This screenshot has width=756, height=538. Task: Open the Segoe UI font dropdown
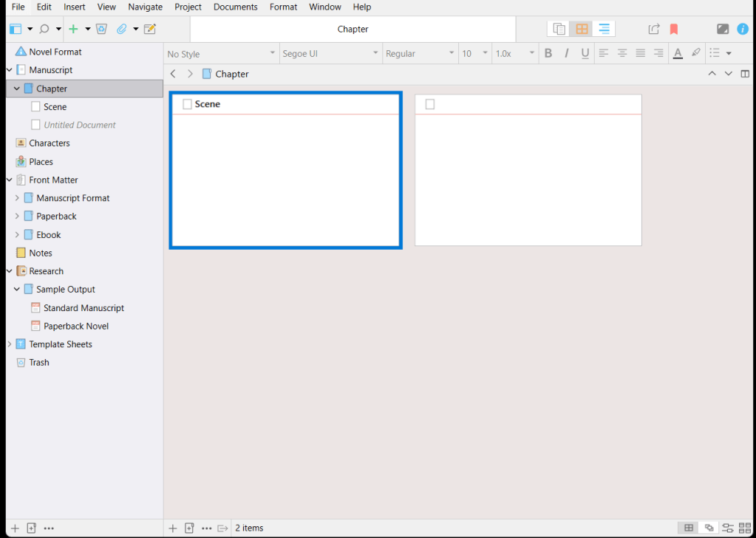pos(330,53)
